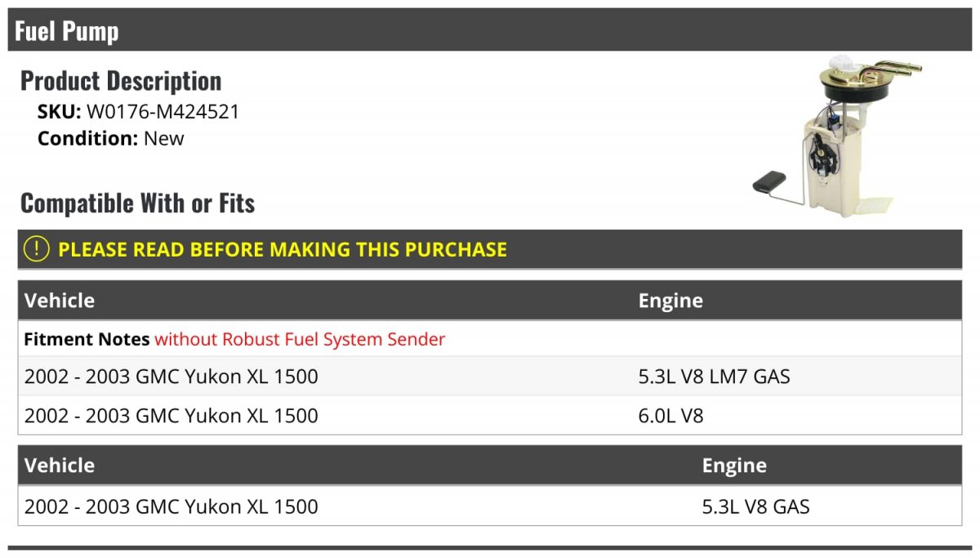
Task: Click the second table's Engine column header
Action: point(734,466)
